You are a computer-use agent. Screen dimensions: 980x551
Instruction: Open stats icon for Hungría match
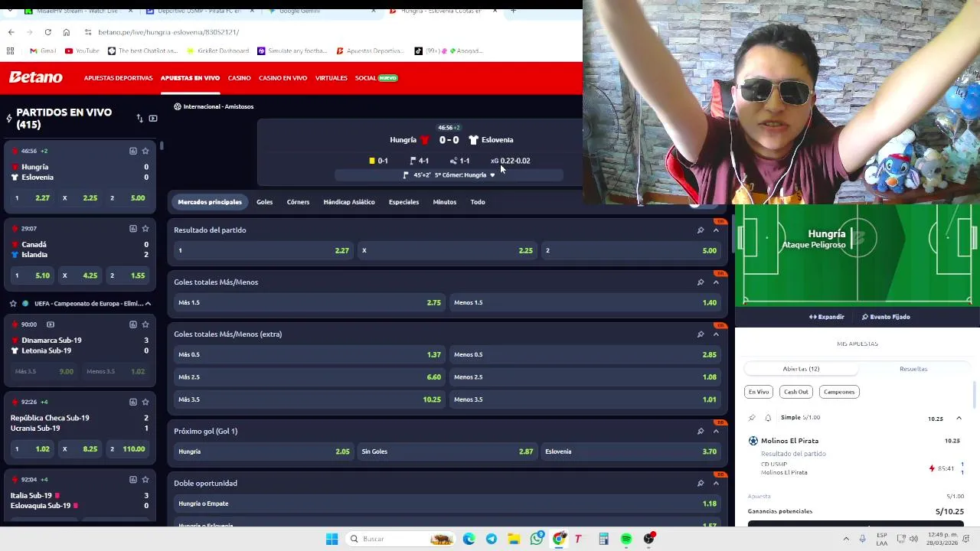coord(132,151)
